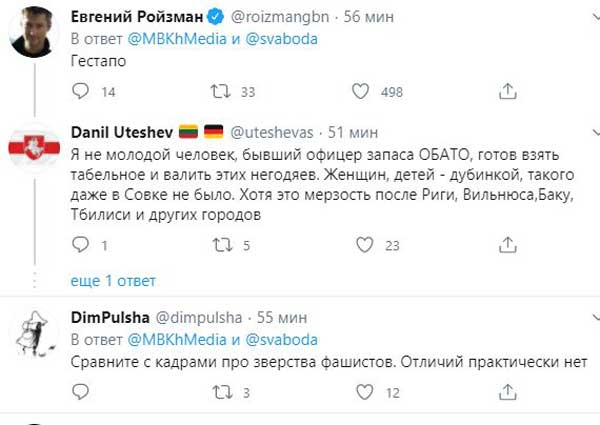Screen dimensions: 600x425
Task: Reply to DimPulsha's tweet
Action: pyautogui.click(x=82, y=391)
